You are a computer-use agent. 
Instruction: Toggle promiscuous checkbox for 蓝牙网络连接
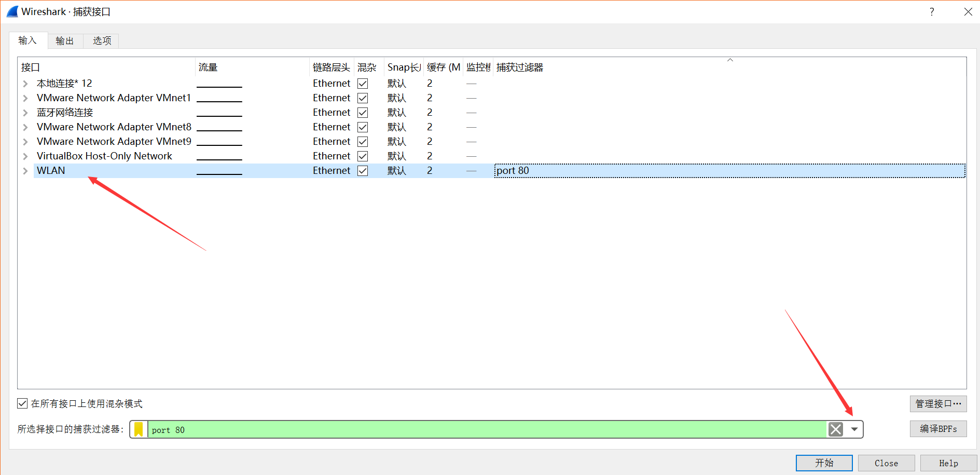(363, 113)
